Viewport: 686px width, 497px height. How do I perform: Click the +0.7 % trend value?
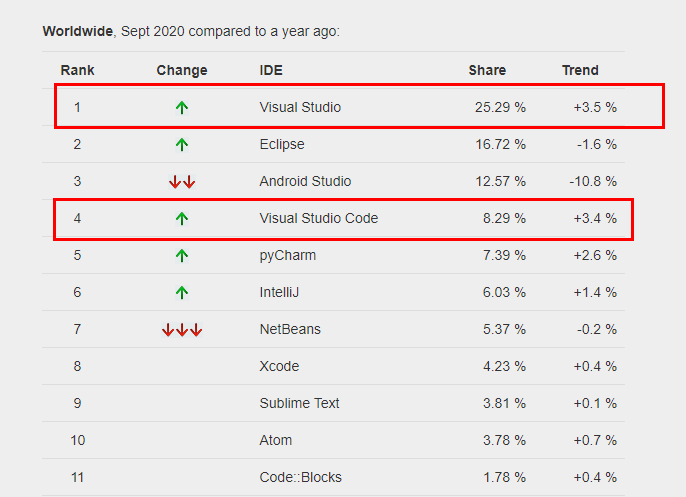pyautogui.click(x=595, y=440)
